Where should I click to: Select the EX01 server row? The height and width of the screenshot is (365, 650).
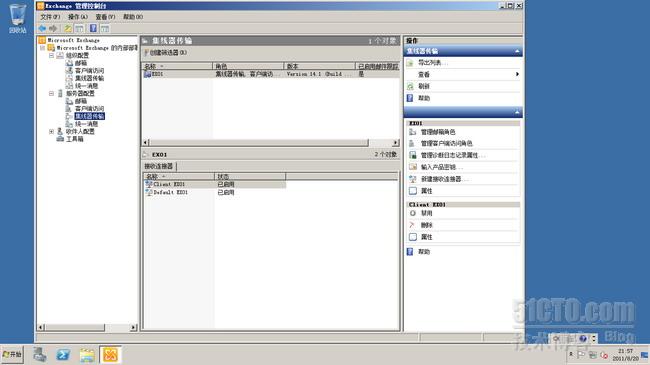[270, 74]
